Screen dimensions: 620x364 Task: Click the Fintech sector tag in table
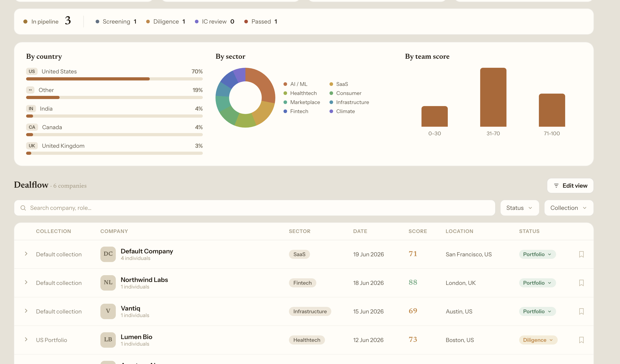tap(302, 283)
